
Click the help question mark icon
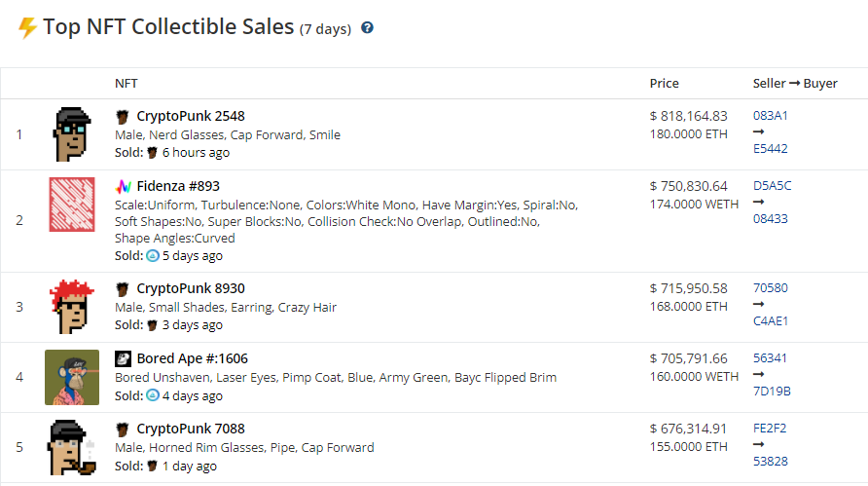click(x=367, y=27)
